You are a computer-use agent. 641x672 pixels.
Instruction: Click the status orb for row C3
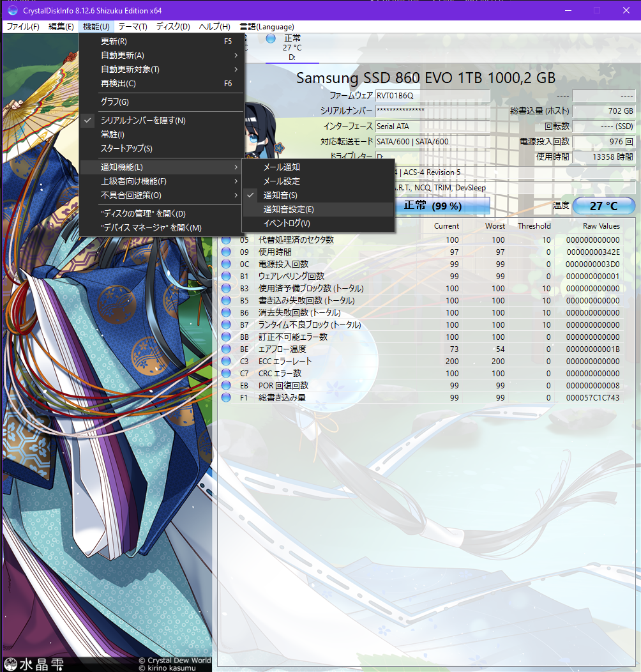[226, 361]
